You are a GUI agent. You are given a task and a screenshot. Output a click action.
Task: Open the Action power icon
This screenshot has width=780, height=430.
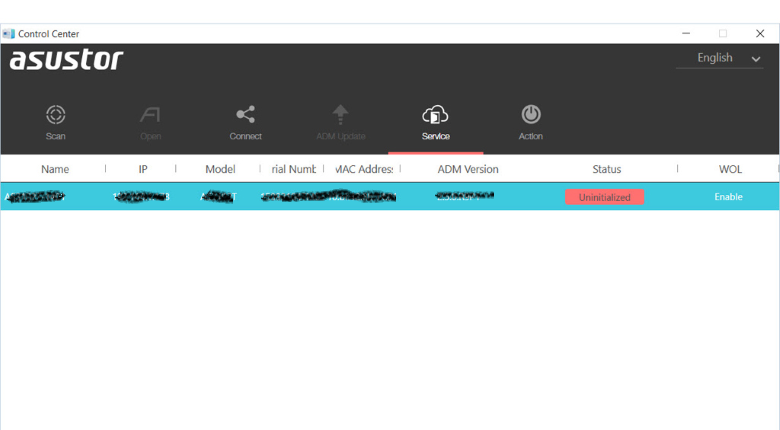[x=531, y=114]
